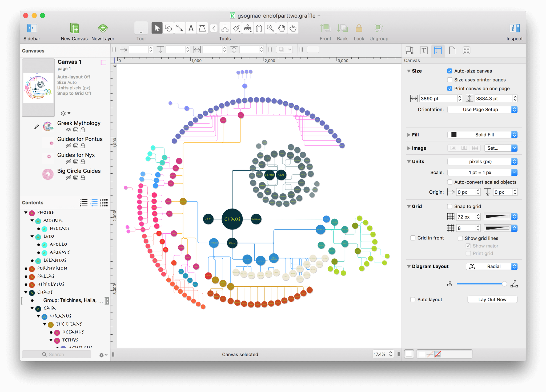546x392 pixels.
Task: Select the Shape tool
Action: coord(168,28)
